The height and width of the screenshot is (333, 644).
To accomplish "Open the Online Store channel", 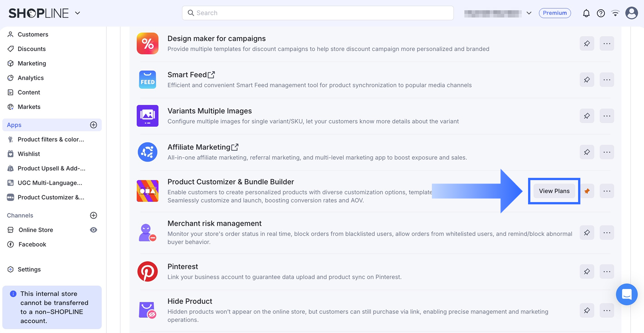I will (x=36, y=230).
